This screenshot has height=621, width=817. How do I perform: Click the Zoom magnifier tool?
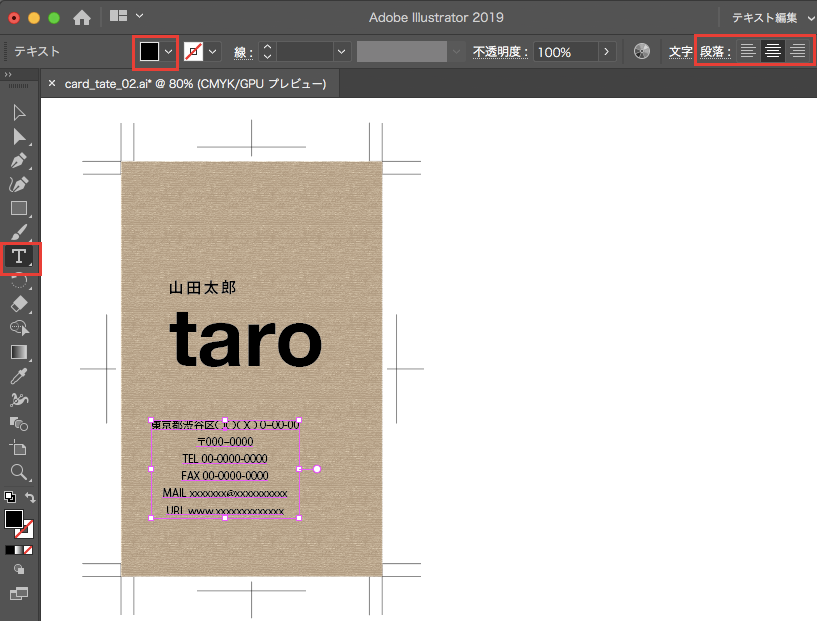coord(18,471)
